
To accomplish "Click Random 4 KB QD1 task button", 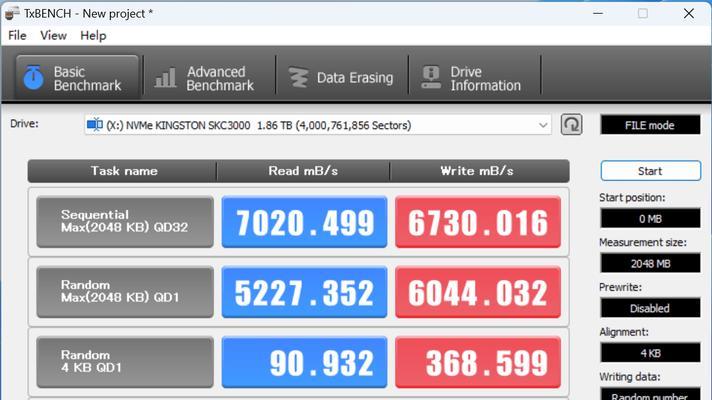I will click(125, 362).
